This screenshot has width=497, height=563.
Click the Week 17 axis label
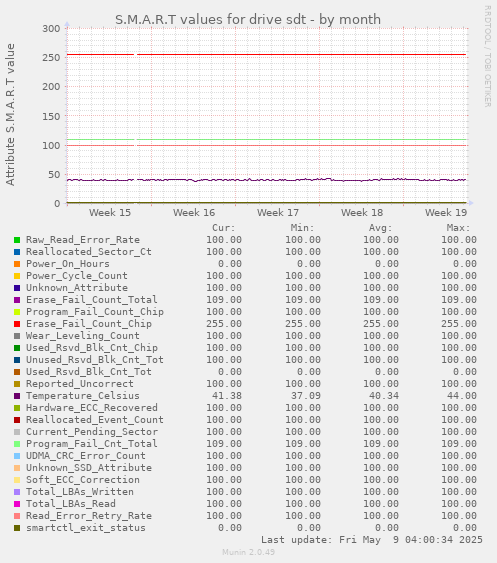pyautogui.click(x=278, y=213)
